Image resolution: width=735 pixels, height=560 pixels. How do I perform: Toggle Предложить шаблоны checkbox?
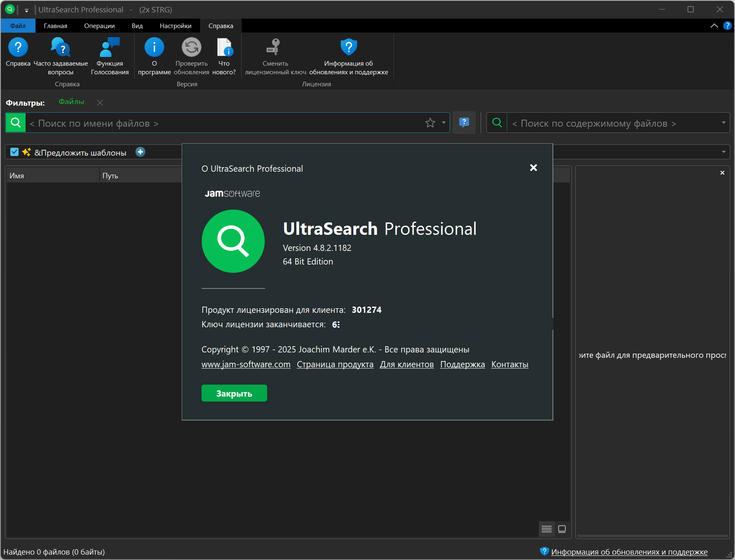coord(14,152)
